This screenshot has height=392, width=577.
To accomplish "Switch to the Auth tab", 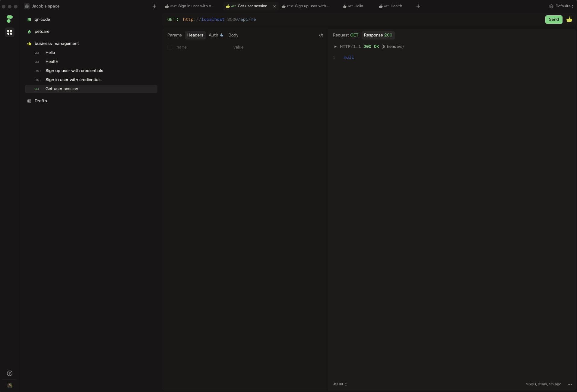I will [216, 35].
